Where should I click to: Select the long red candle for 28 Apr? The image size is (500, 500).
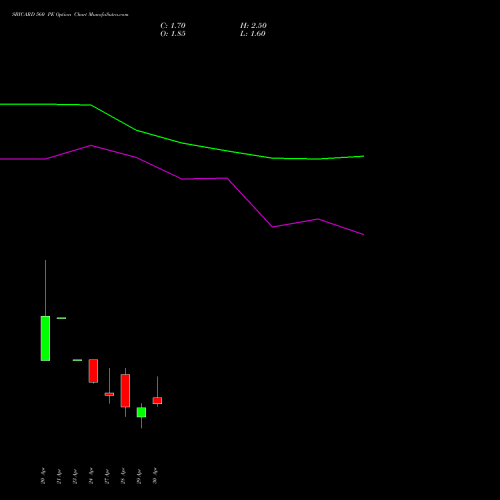coord(125,390)
